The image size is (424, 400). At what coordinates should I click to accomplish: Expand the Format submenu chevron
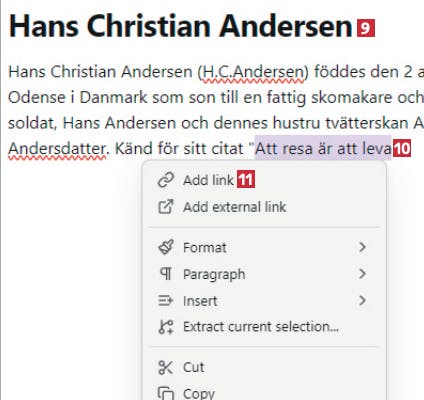pos(363,247)
